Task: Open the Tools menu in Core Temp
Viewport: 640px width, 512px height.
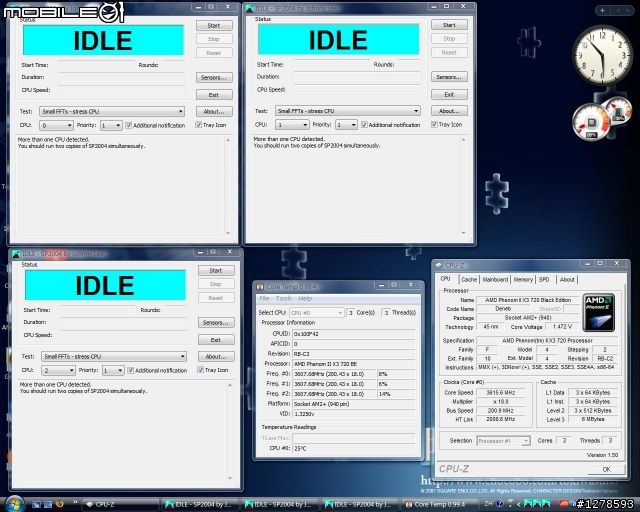Action: pyautogui.click(x=283, y=298)
